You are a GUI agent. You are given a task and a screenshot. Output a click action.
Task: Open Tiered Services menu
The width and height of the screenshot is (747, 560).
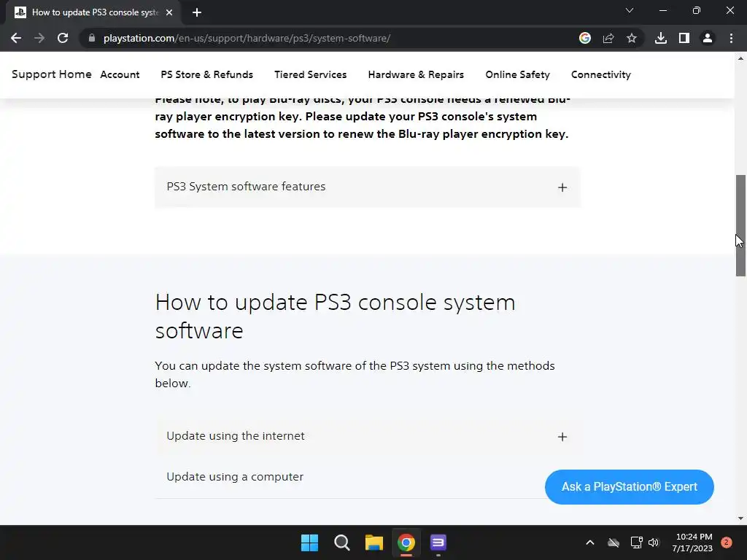tap(311, 74)
